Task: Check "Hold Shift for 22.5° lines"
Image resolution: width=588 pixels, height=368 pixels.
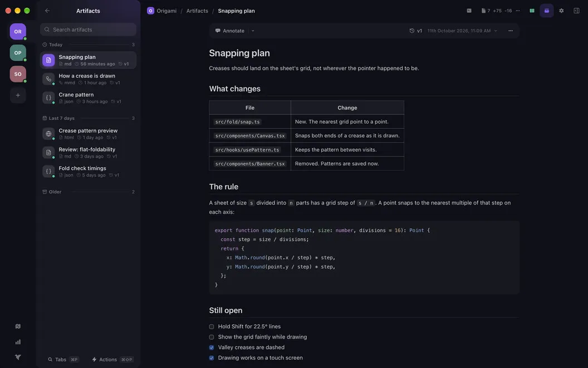Action: [x=212, y=327]
